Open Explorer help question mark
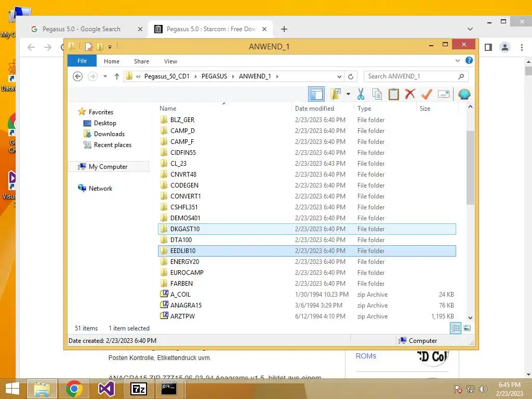 pyautogui.click(x=469, y=60)
